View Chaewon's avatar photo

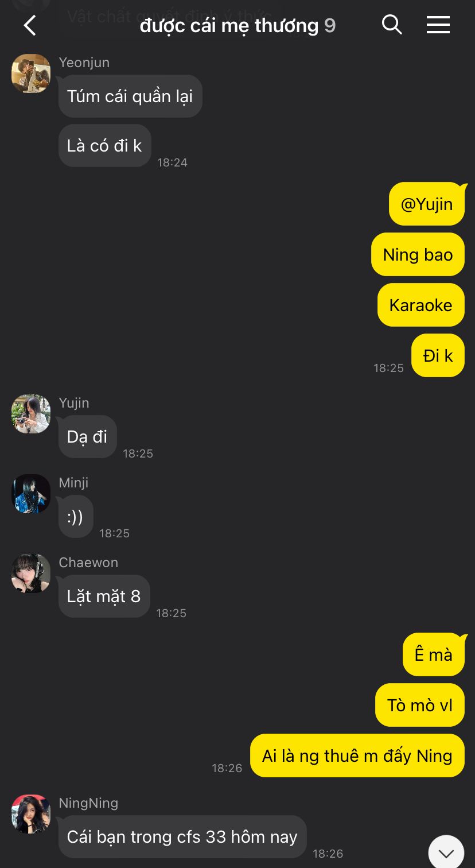[x=31, y=573]
